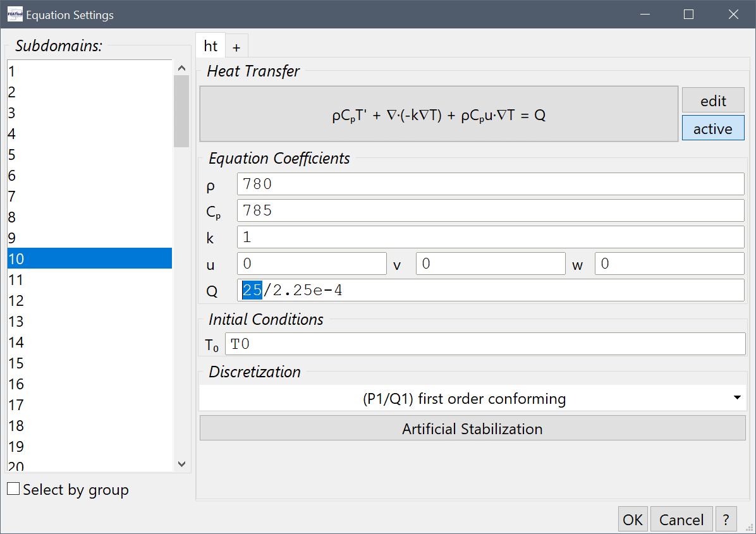Screen dimensions: 756x534
Task: Toggle the active equation button
Action: pyautogui.click(x=712, y=128)
